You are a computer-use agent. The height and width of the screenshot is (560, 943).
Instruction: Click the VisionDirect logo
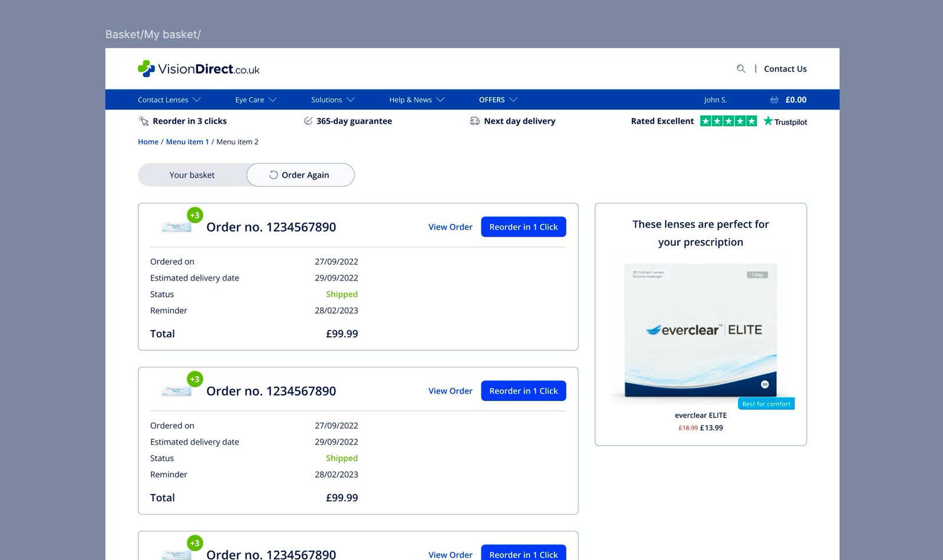199,69
